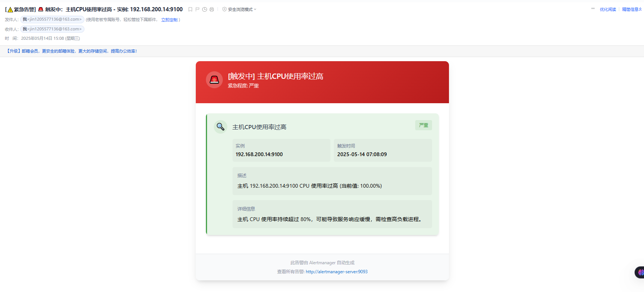The width and height of the screenshot is (644, 292).
Task: Expand the 安全浏览模式 dropdown
Action: click(240, 9)
